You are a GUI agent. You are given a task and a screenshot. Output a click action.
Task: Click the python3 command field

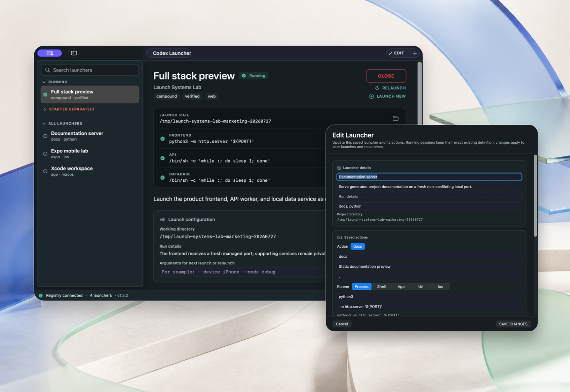tap(429, 296)
